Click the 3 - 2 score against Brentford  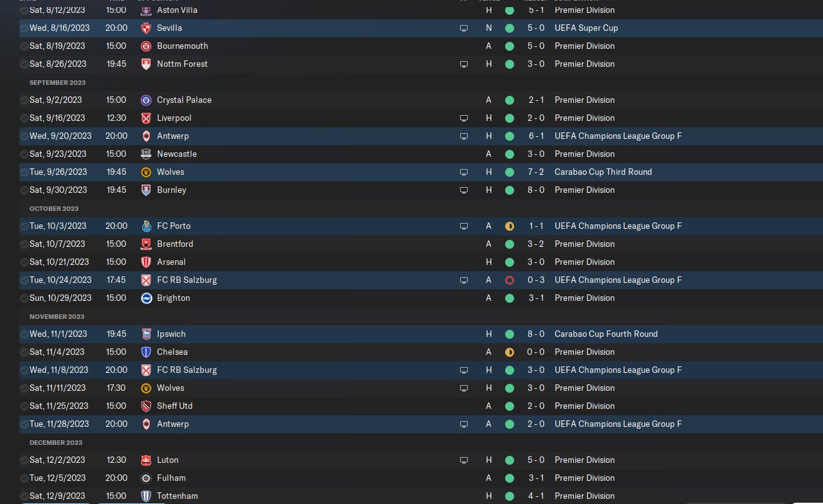(x=537, y=244)
